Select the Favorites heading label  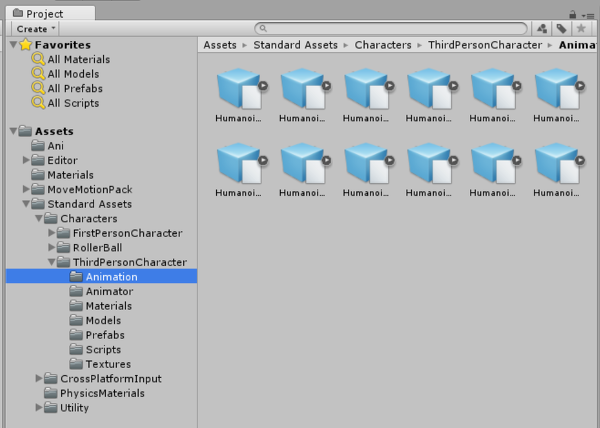pyautogui.click(x=63, y=45)
